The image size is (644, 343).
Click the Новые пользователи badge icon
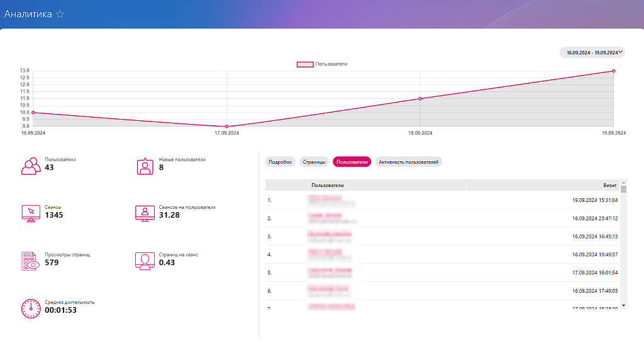tap(145, 166)
